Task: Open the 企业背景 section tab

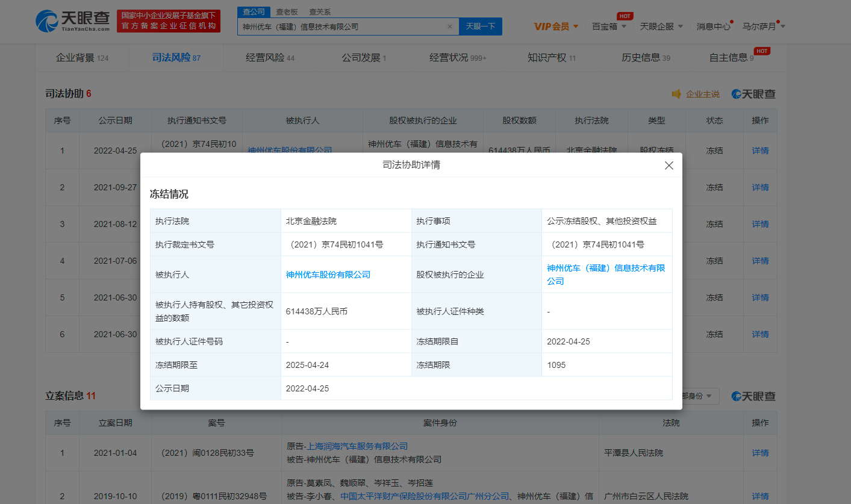Action: point(75,58)
